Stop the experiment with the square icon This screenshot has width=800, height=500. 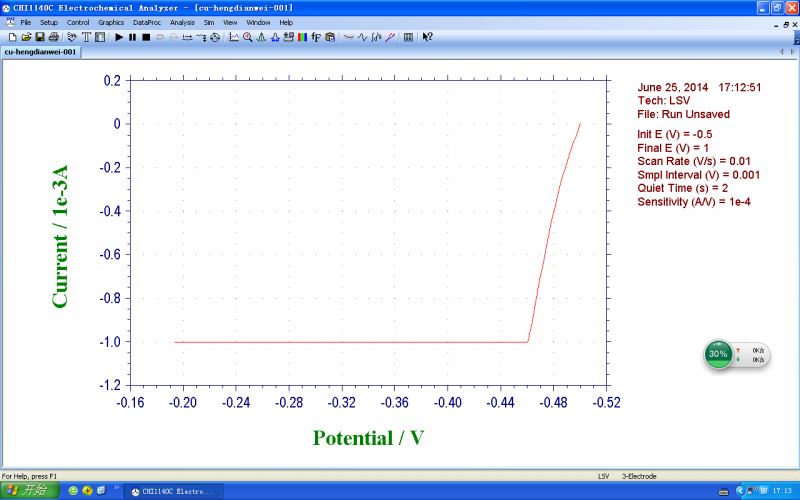click(146, 37)
